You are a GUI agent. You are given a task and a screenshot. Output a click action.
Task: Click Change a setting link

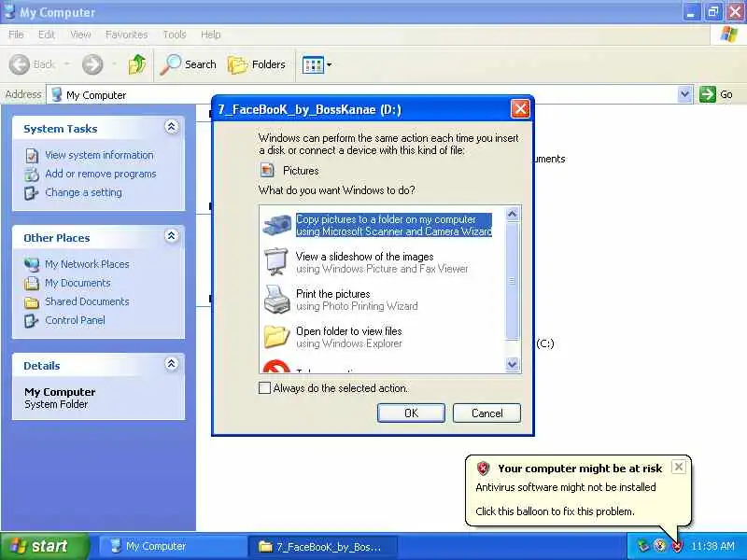click(x=83, y=192)
